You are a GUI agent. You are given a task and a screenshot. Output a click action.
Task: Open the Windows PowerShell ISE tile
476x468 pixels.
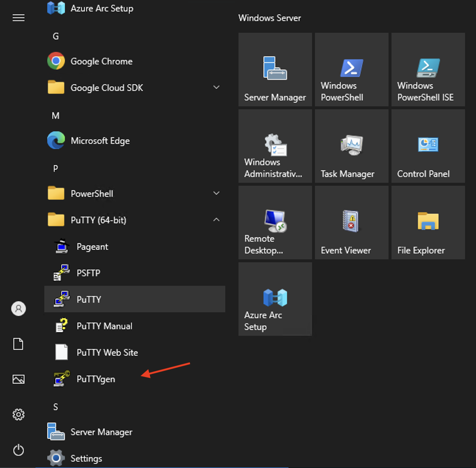tap(428, 70)
